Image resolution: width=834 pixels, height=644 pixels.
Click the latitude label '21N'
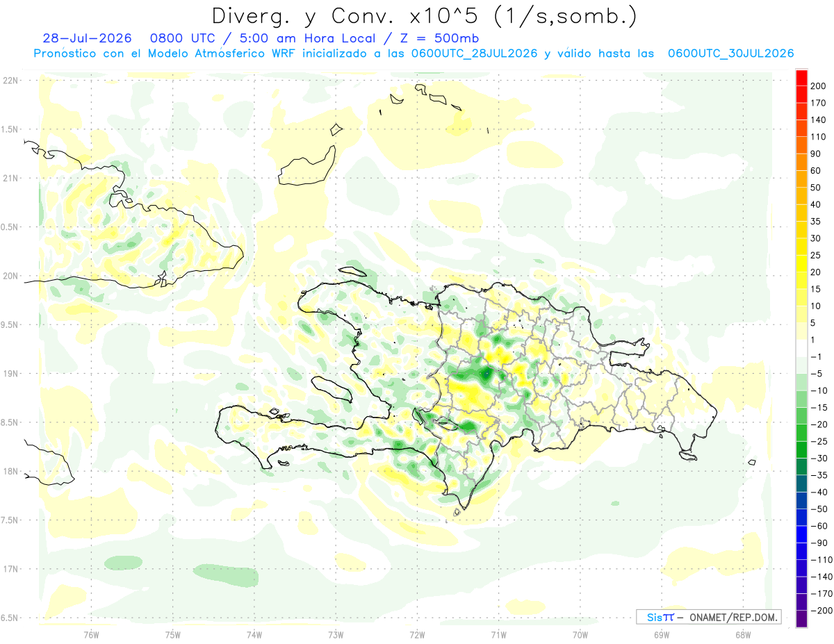pyautogui.click(x=10, y=178)
